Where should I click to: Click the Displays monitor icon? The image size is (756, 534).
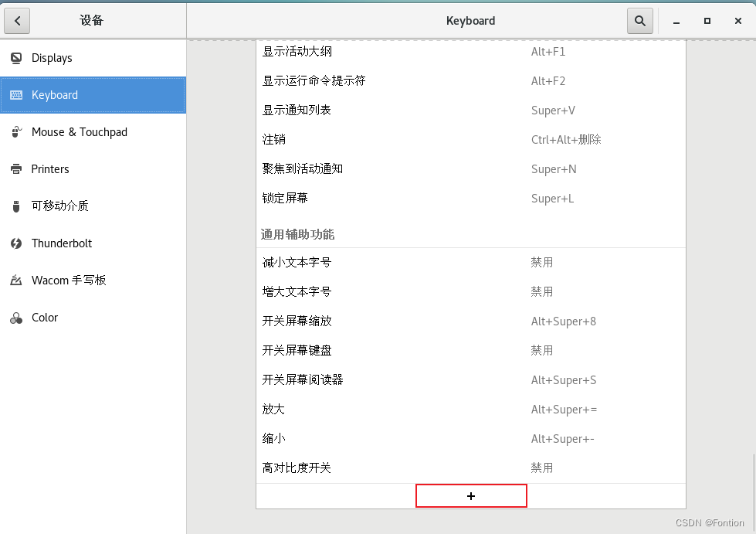point(16,59)
